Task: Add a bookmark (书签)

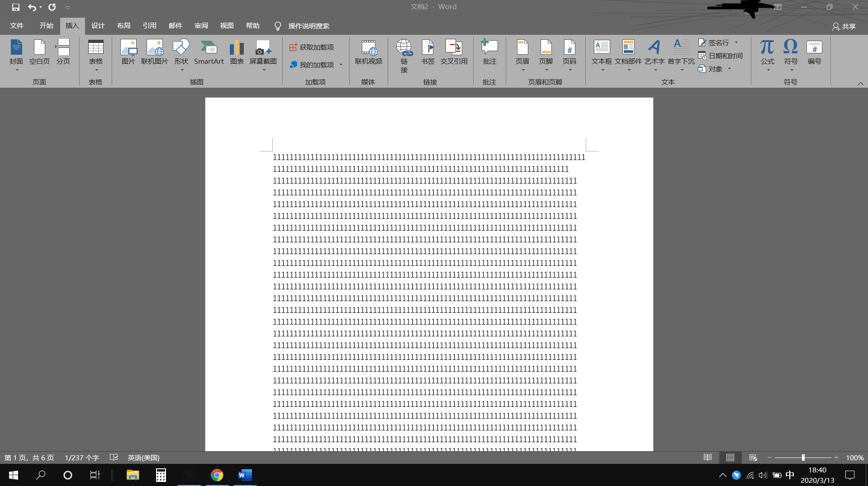Action: coord(427,53)
